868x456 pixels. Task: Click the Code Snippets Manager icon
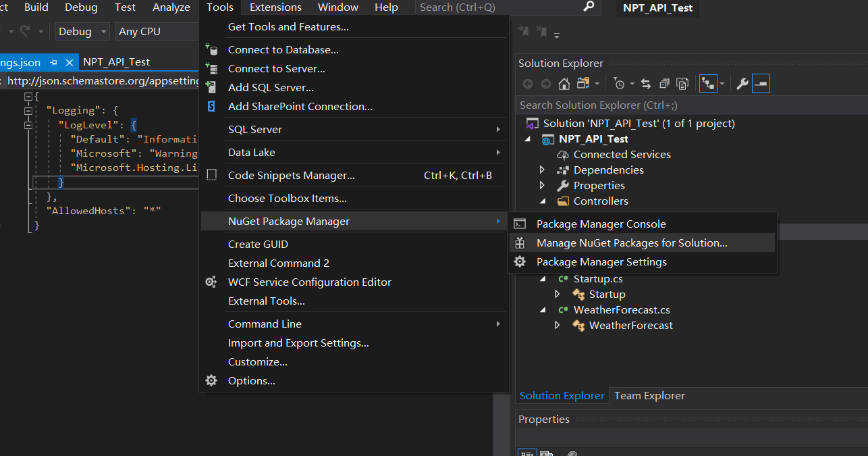212,175
